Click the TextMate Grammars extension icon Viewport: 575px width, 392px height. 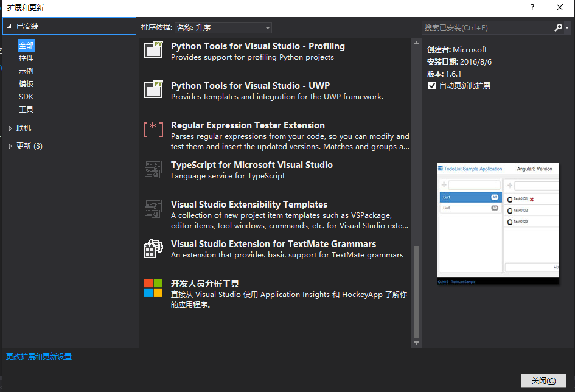click(x=153, y=248)
